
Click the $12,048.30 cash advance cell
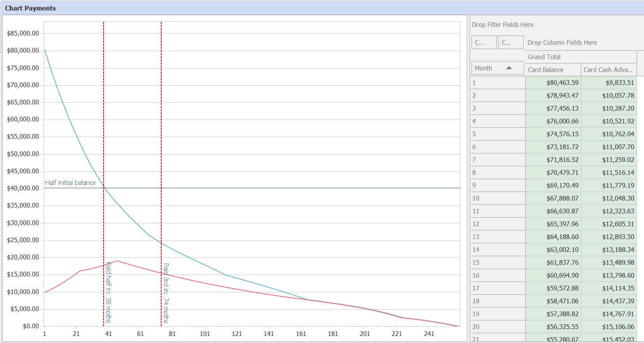618,198
